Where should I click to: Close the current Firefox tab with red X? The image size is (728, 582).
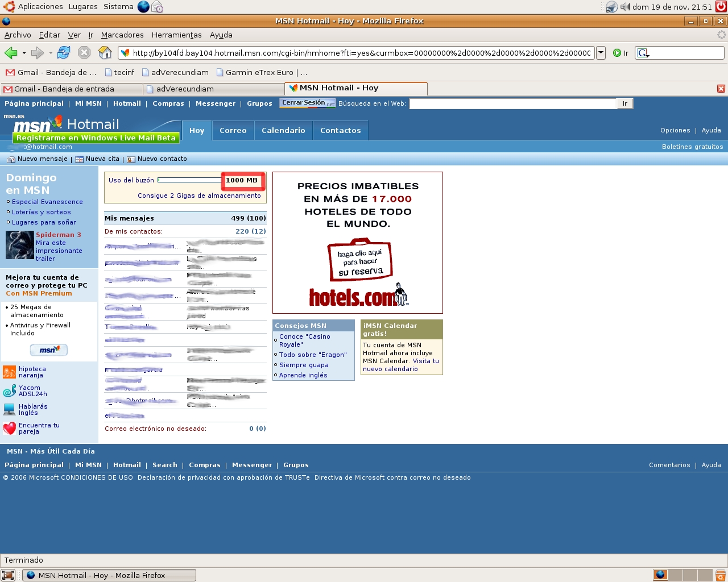pos(721,89)
